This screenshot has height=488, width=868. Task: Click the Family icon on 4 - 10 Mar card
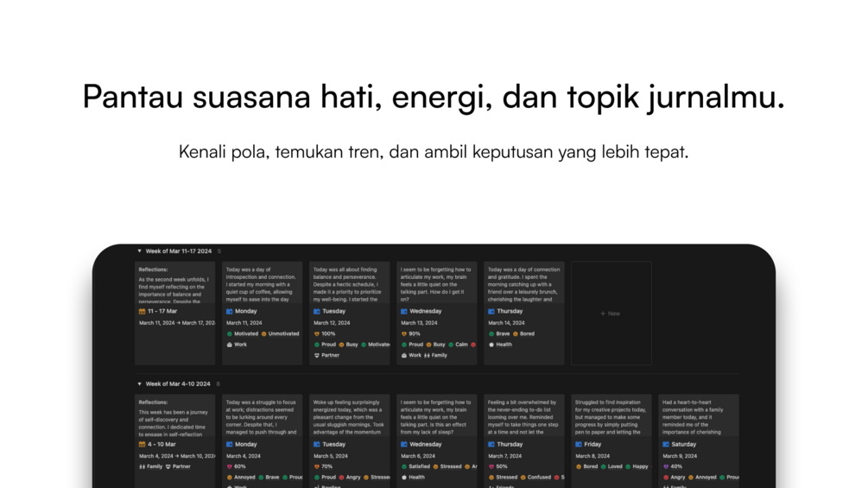pos(143,466)
